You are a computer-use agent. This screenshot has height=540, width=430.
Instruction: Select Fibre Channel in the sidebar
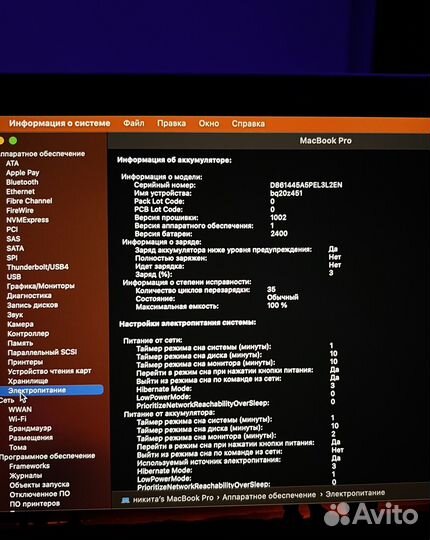(x=29, y=201)
